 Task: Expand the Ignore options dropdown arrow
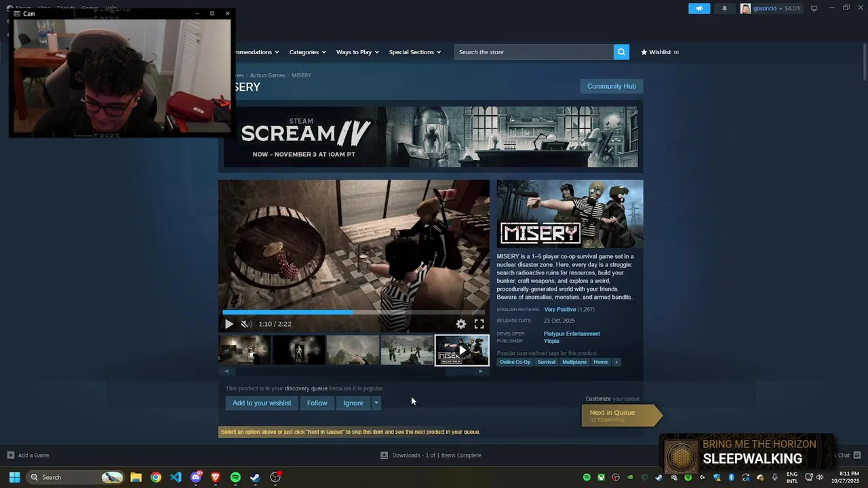coord(376,403)
